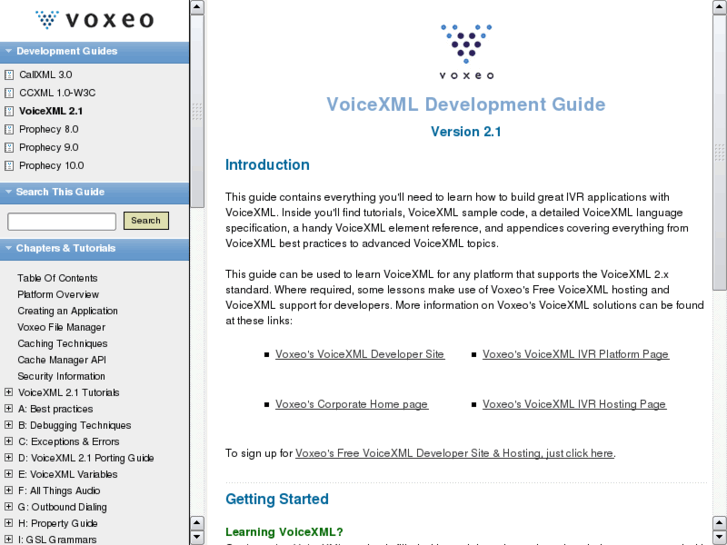Click the Getting Started heading

[277, 499]
